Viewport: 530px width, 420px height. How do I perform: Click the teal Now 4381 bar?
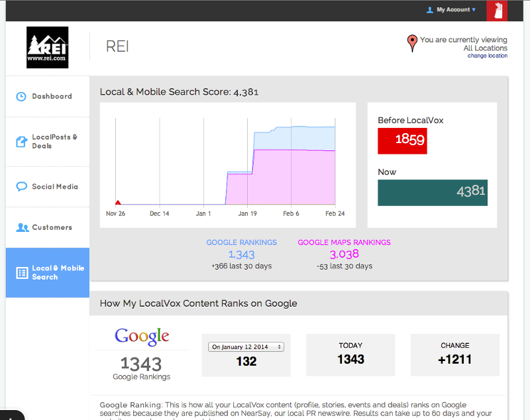click(432, 193)
